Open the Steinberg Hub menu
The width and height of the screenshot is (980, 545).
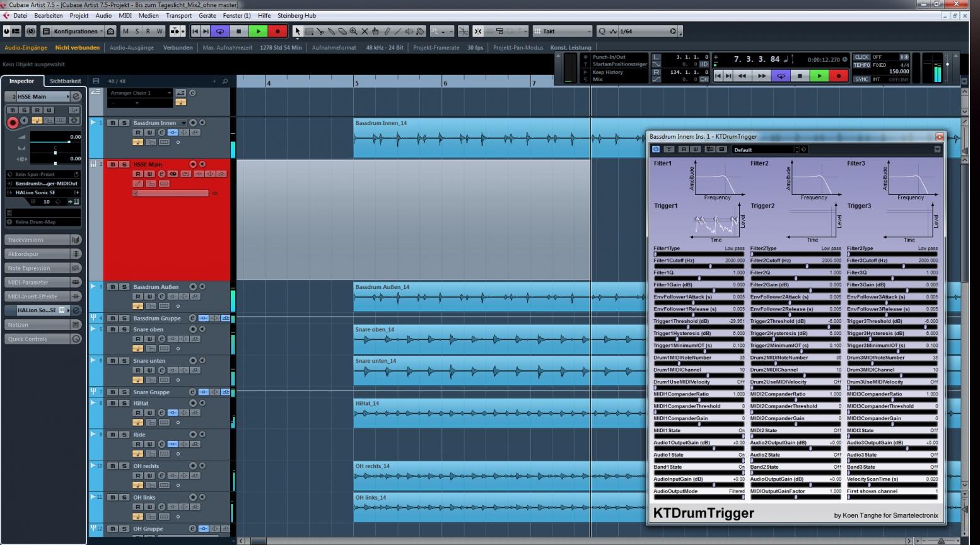[x=296, y=15]
